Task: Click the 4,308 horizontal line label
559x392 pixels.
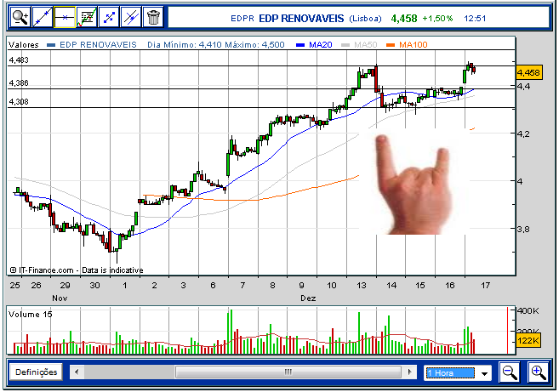Action: (x=19, y=102)
